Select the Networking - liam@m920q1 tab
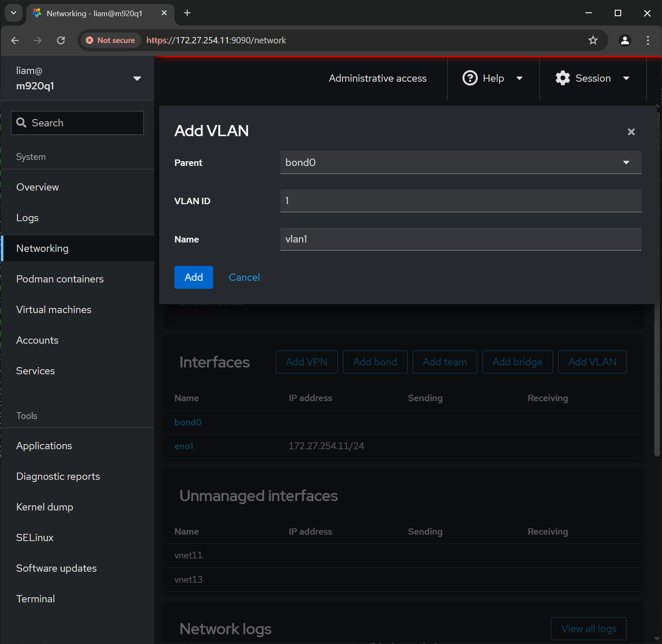 [100, 13]
